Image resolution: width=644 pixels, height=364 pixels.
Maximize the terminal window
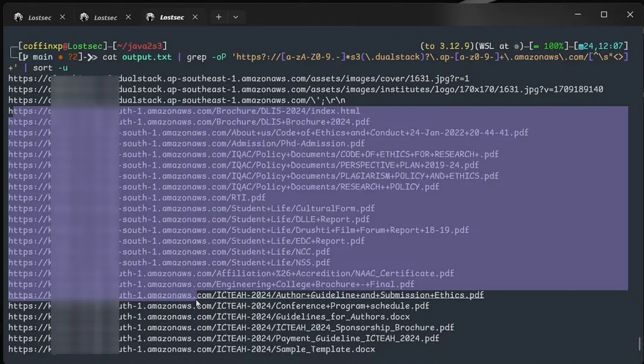coord(604,15)
